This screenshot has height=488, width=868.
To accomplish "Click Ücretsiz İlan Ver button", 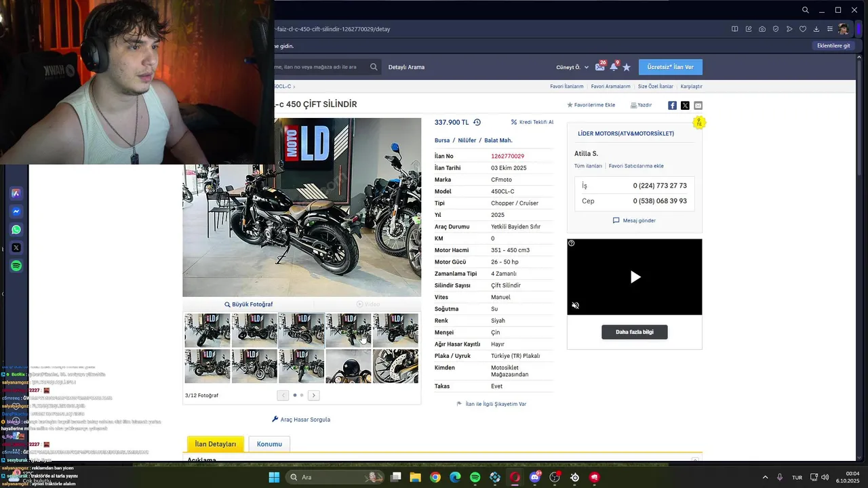I will pyautogui.click(x=670, y=67).
